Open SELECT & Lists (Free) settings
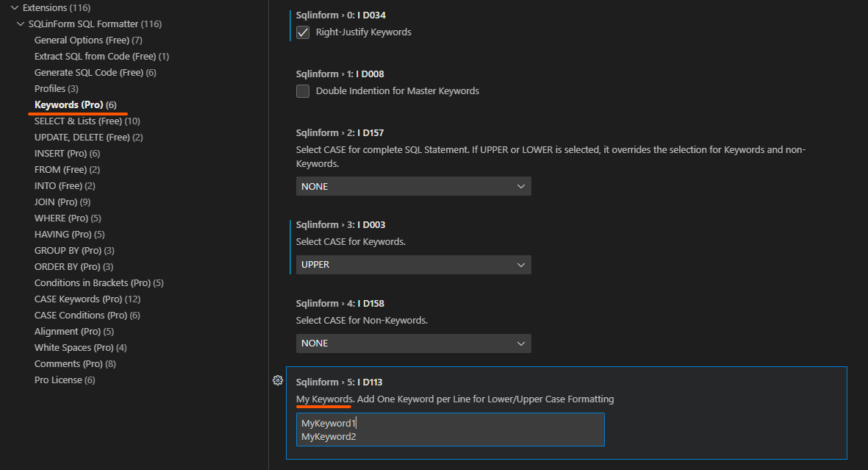 pos(87,121)
